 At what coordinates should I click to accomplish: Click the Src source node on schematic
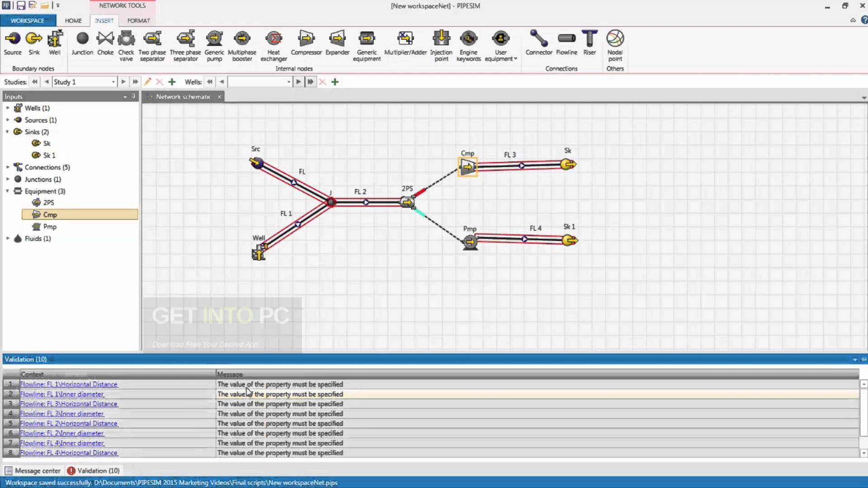pyautogui.click(x=256, y=162)
